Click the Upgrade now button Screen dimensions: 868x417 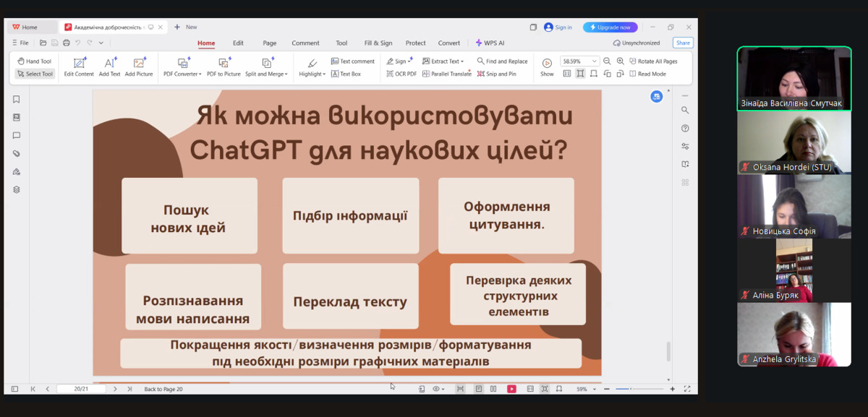click(610, 27)
